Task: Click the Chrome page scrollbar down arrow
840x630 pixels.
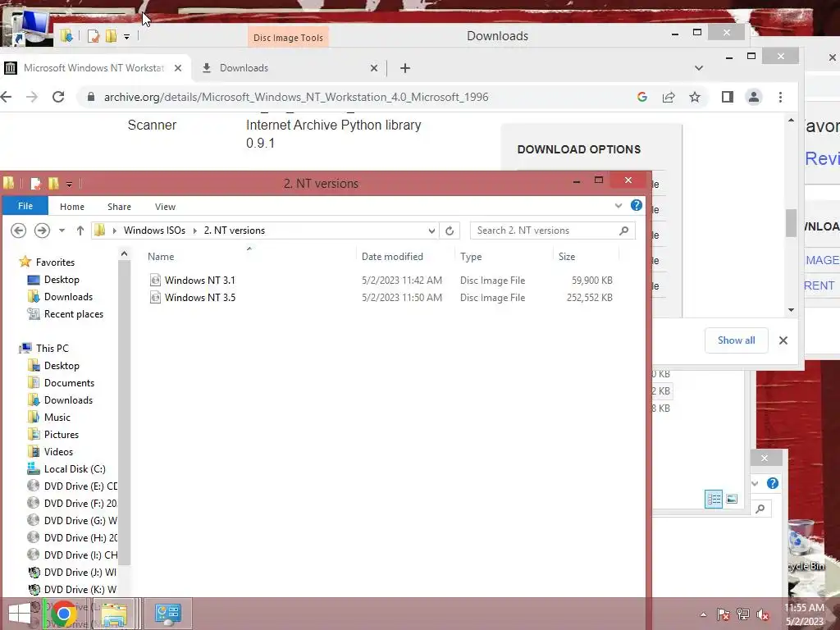Action: click(x=792, y=310)
